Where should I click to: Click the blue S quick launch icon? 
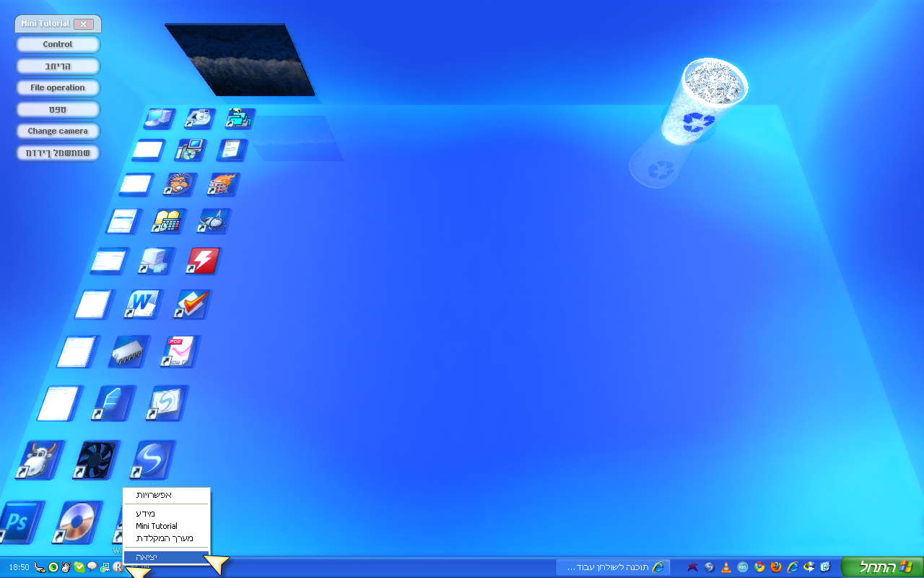coord(710,567)
